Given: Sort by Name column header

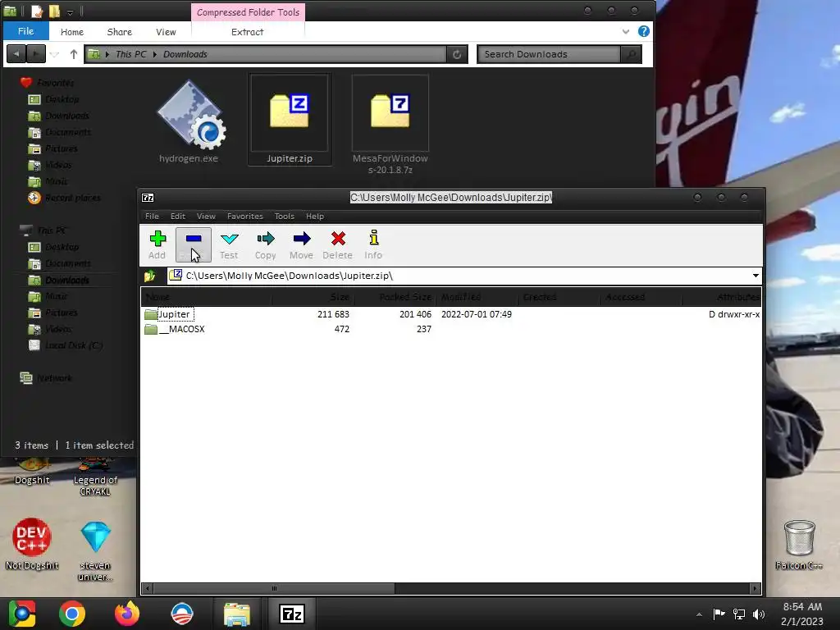Looking at the screenshot, I should click(x=206, y=297).
